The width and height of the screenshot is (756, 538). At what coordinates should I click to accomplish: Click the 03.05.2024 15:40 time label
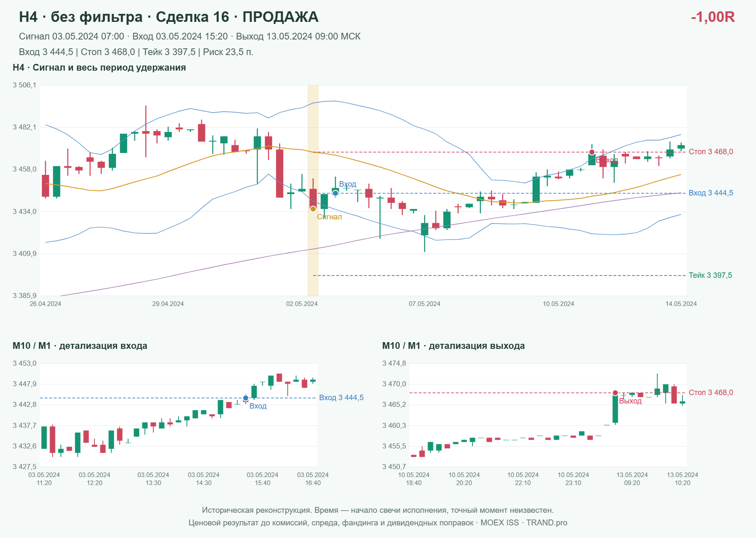pos(262,479)
